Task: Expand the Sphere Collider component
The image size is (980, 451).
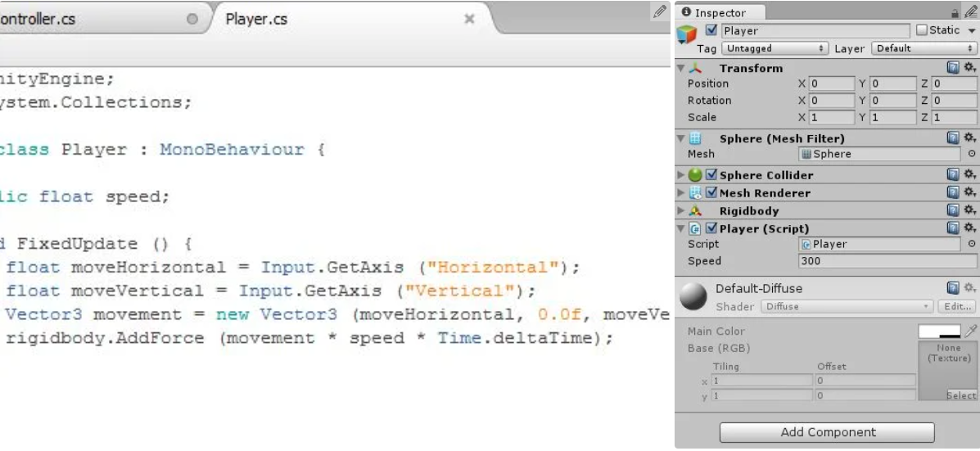Action: 681,175
